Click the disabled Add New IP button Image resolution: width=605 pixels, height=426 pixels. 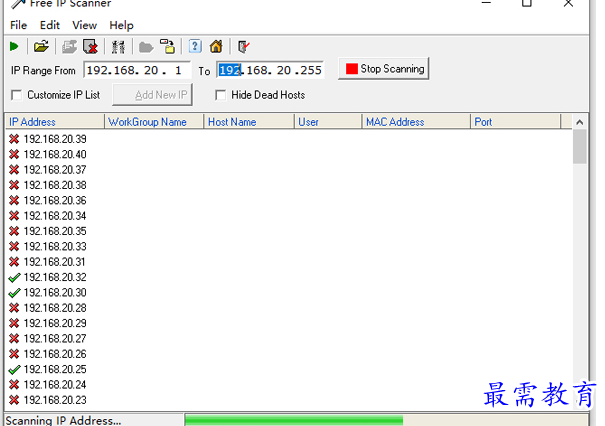(x=152, y=95)
